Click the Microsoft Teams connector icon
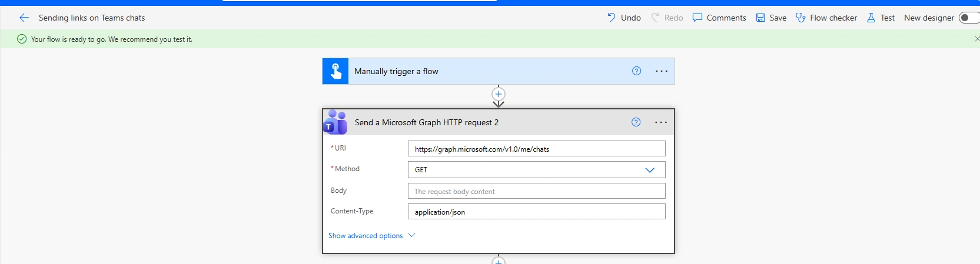 click(335, 122)
